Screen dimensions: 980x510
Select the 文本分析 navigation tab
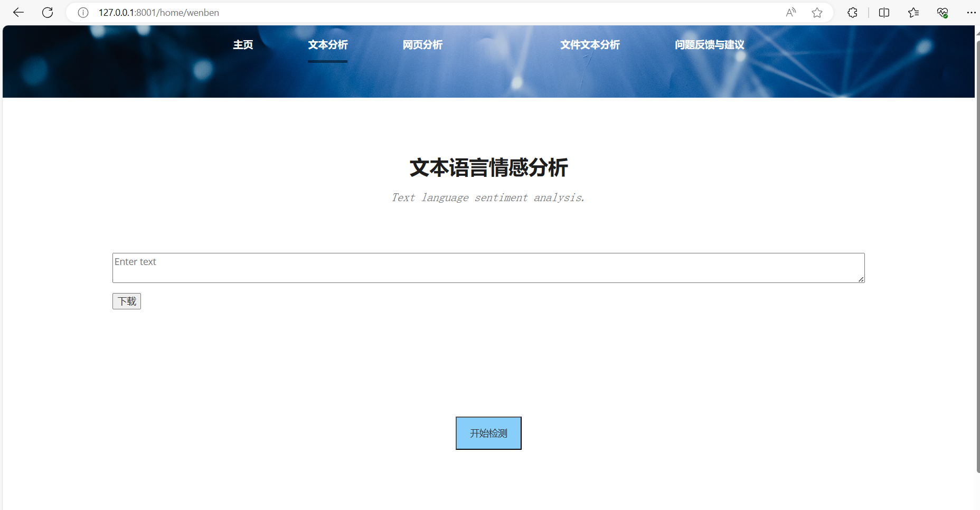[x=328, y=45]
